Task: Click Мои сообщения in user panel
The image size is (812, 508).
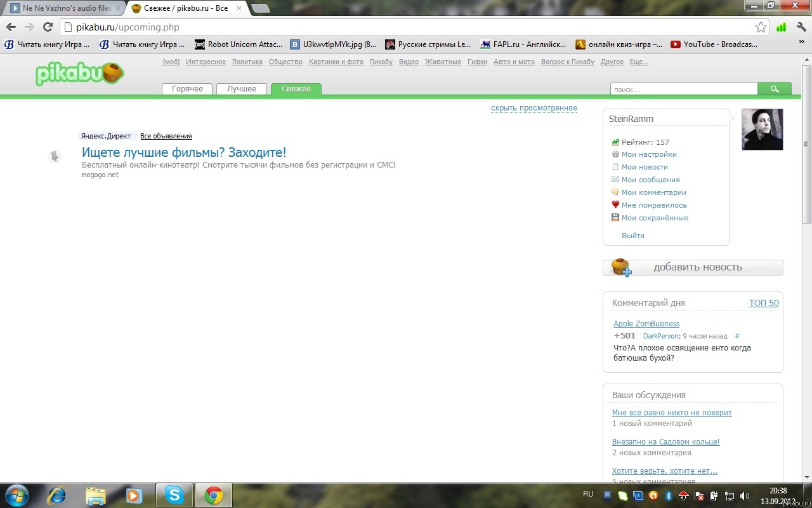Action: (x=650, y=180)
